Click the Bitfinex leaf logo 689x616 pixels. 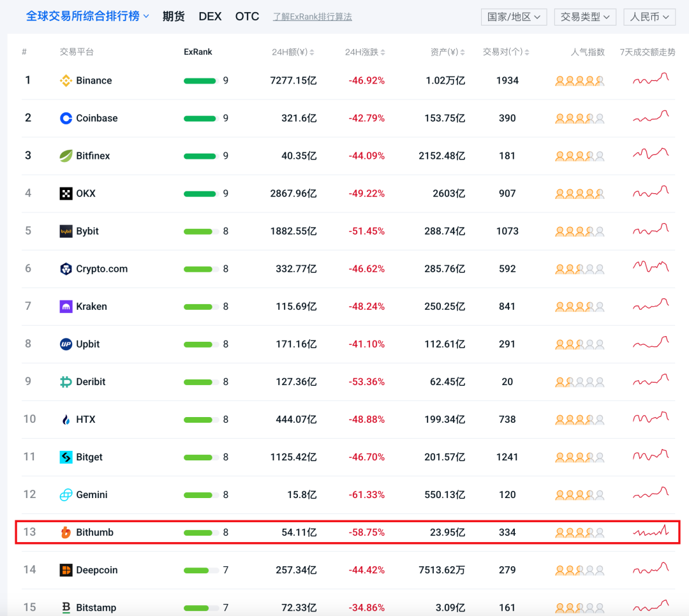click(x=66, y=156)
